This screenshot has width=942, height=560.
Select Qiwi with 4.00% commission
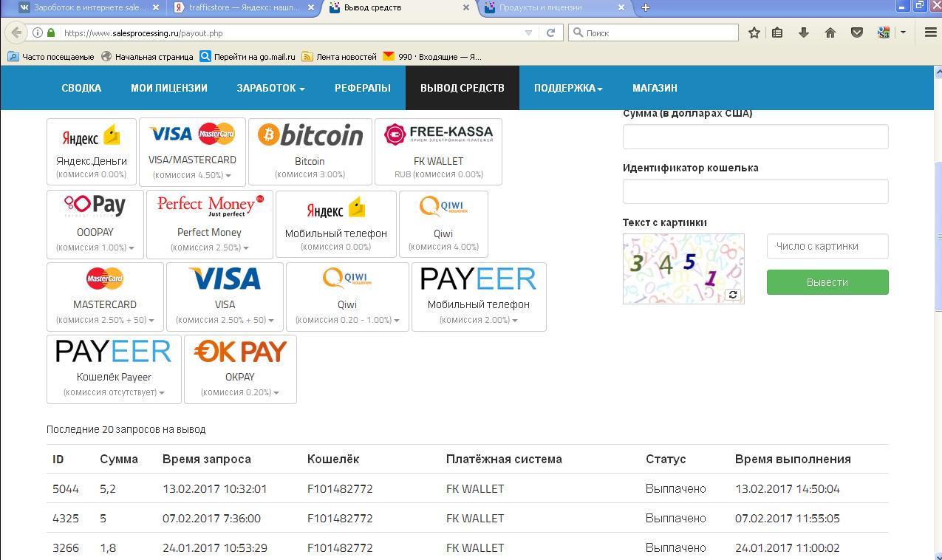point(443,225)
